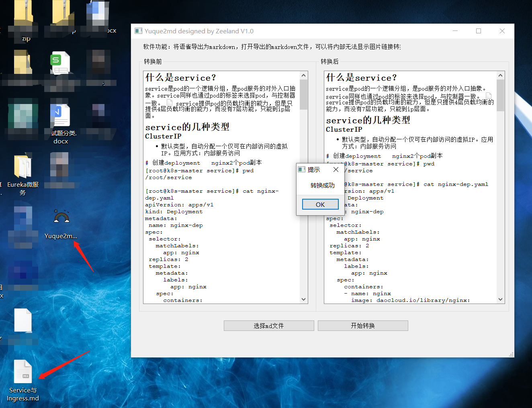Close the 提示 dialog with X
532x408 pixels.
pyautogui.click(x=336, y=169)
